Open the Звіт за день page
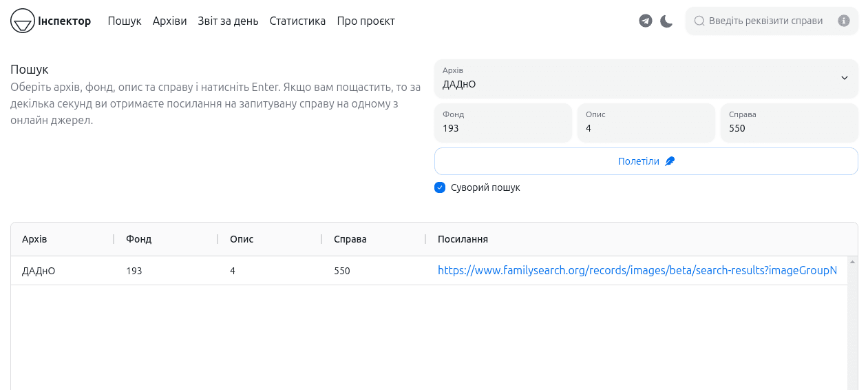 coord(229,21)
